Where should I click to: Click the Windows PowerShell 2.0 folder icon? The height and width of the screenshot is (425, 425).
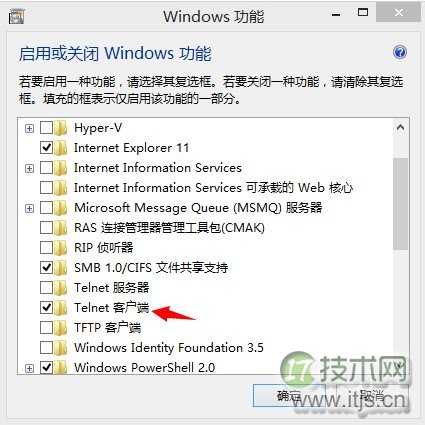61,368
